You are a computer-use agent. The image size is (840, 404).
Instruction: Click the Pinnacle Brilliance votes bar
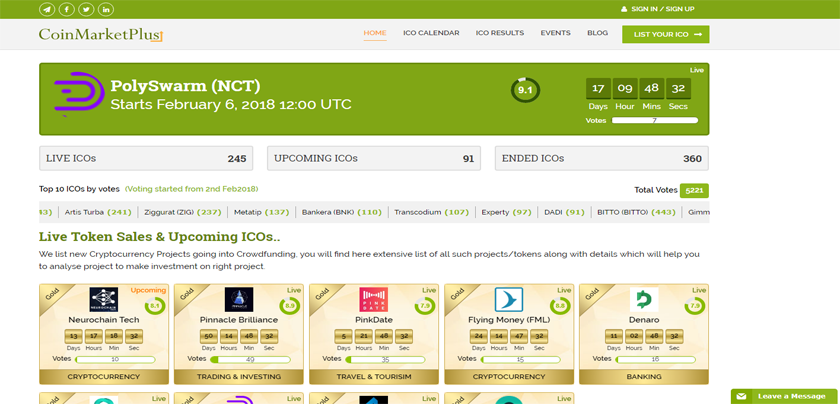pyautogui.click(x=250, y=360)
